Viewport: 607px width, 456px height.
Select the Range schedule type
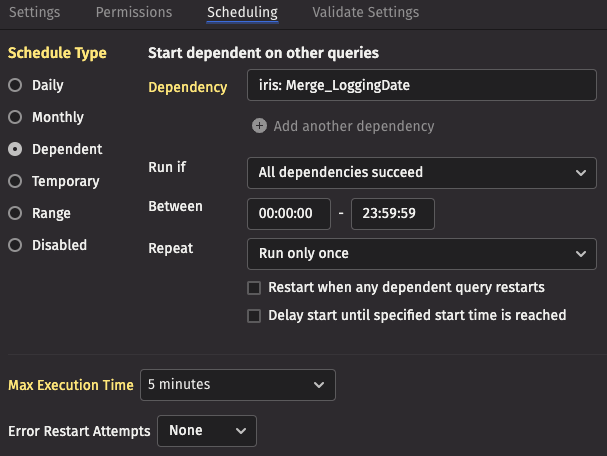(15, 214)
